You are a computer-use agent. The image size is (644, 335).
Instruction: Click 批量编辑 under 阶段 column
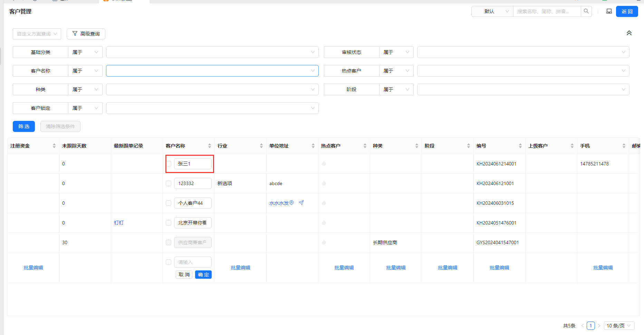tap(448, 268)
